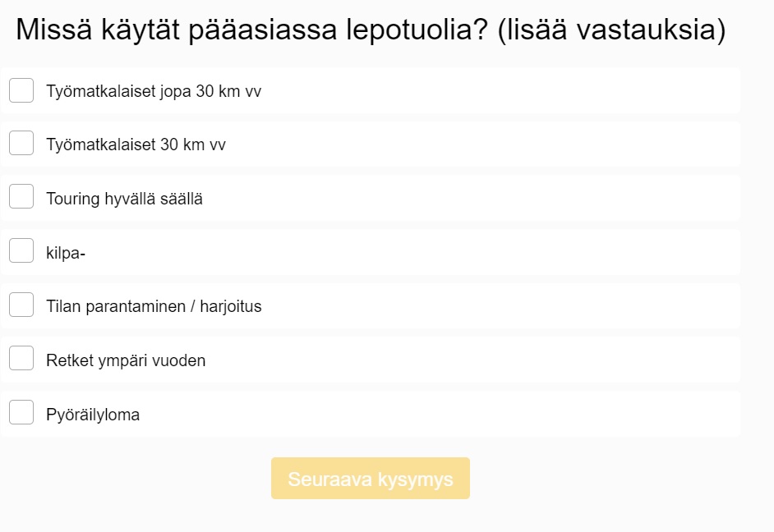Toggle the 'Tilan parantaminen / harjoitus' checkbox
The image size is (774, 532).
pos(21,305)
